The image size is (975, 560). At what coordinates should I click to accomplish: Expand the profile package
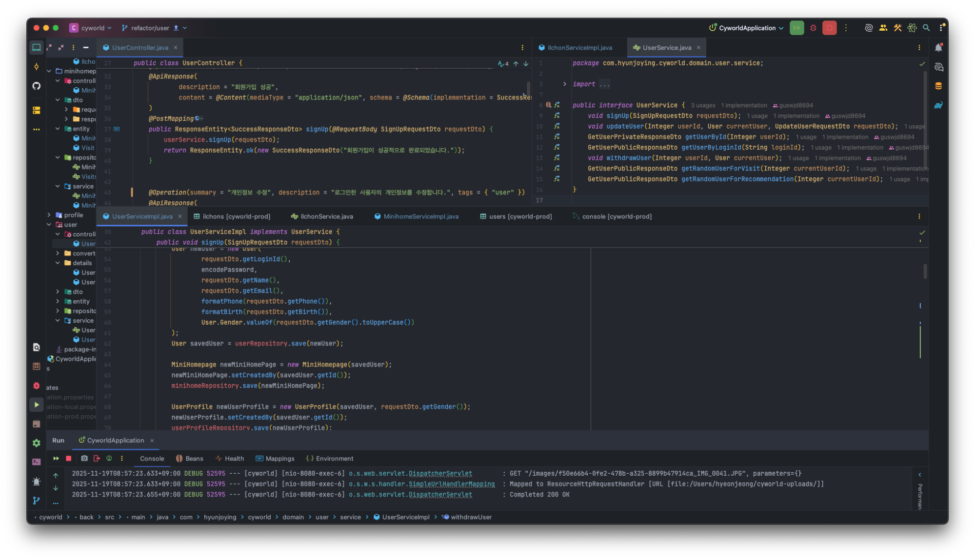49,215
